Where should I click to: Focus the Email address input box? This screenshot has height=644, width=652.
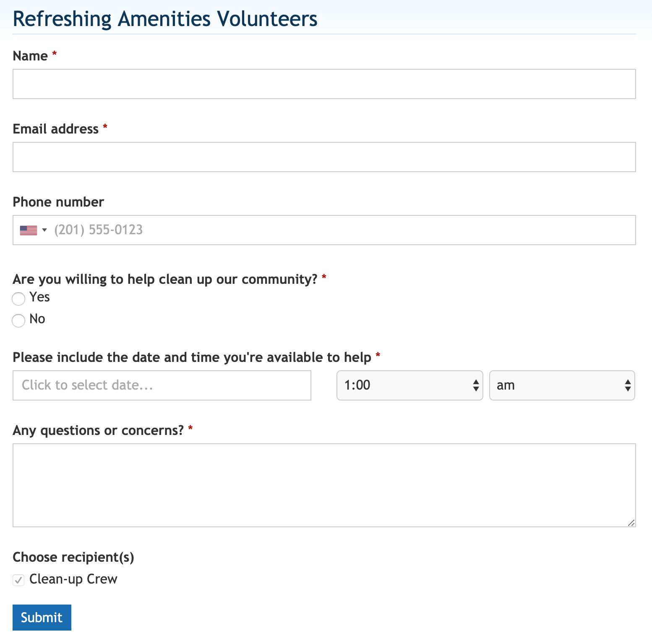pyautogui.click(x=324, y=157)
